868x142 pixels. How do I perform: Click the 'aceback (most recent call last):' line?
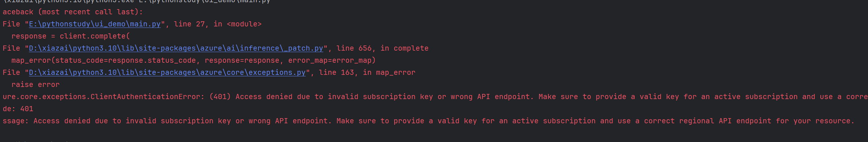tap(73, 12)
